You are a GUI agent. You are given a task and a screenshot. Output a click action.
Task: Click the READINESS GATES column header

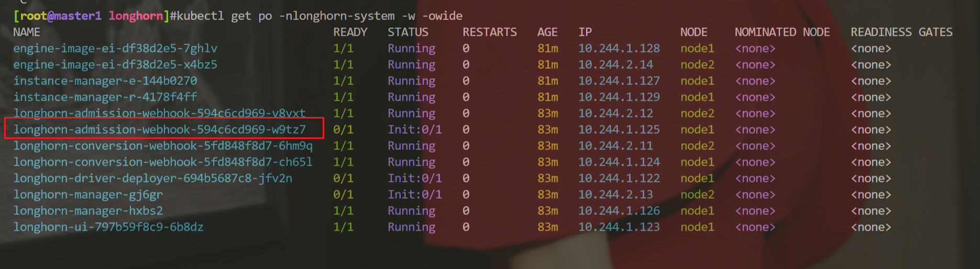click(x=901, y=33)
